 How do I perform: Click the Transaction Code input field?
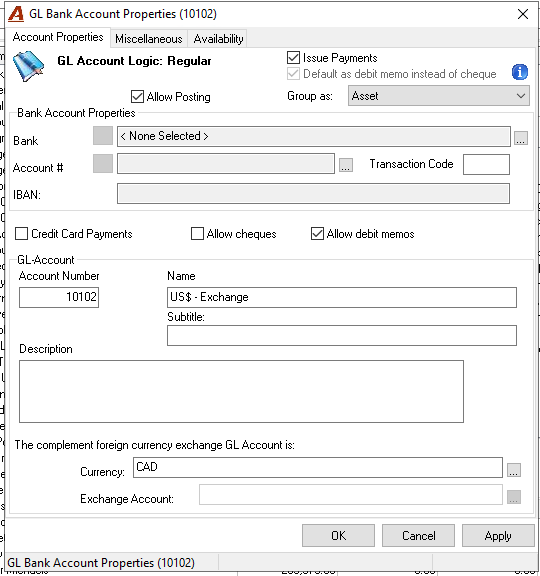[486, 165]
